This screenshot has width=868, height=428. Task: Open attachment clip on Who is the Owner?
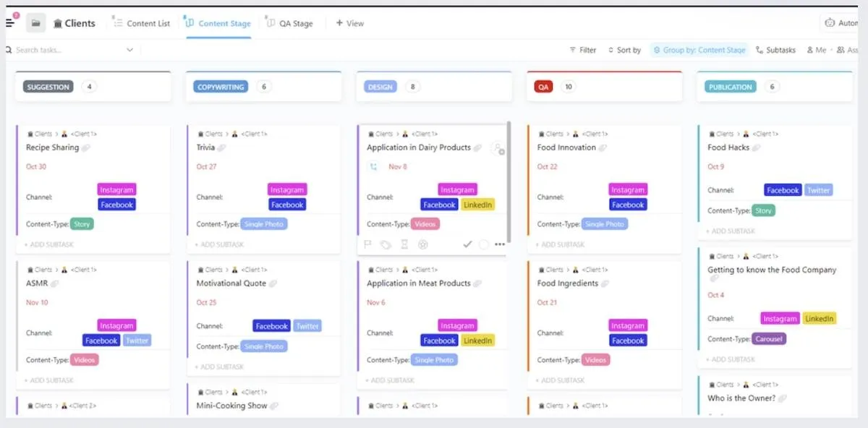(x=783, y=398)
